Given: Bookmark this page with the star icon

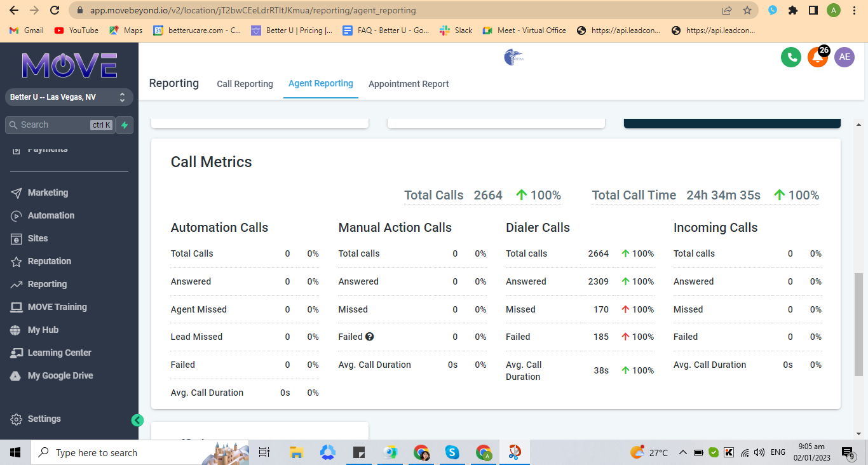Looking at the screenshot, I should 747,10.
